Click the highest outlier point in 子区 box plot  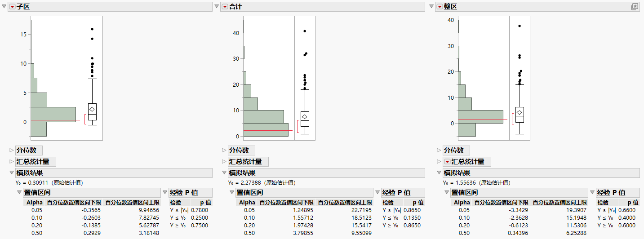pos(92,29)
